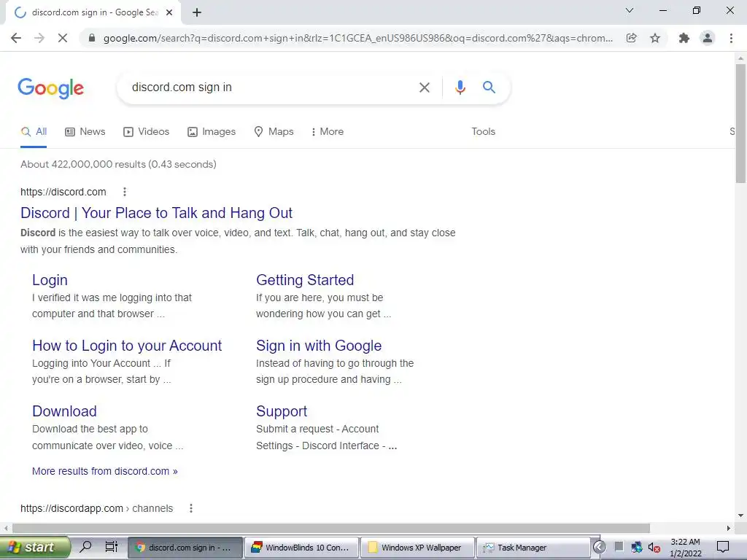Open the notification center icon

[723, 548]
